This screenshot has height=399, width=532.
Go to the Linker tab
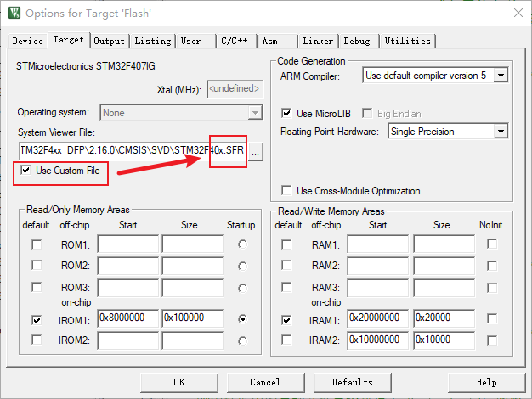[x=318, y=41]
